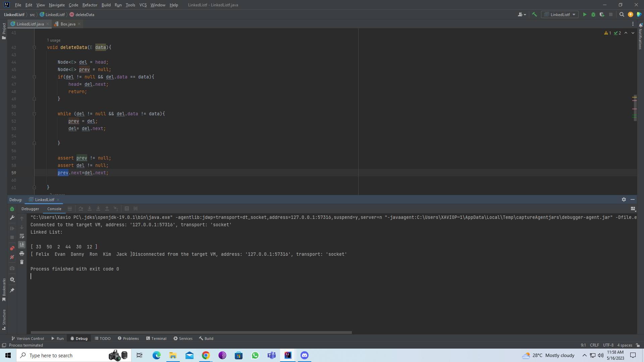Click the 1 usage inlay hint
644x362 pixels.
tap(54, 40)
